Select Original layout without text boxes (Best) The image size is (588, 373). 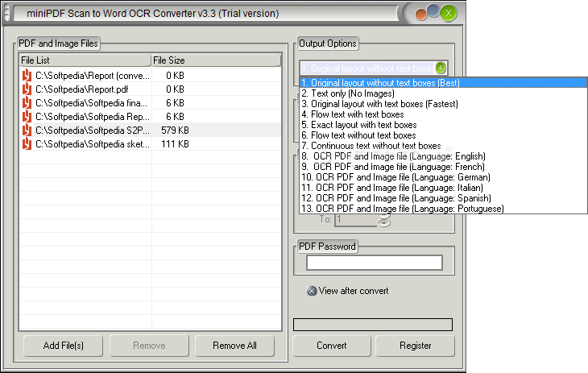coord(443,82)
